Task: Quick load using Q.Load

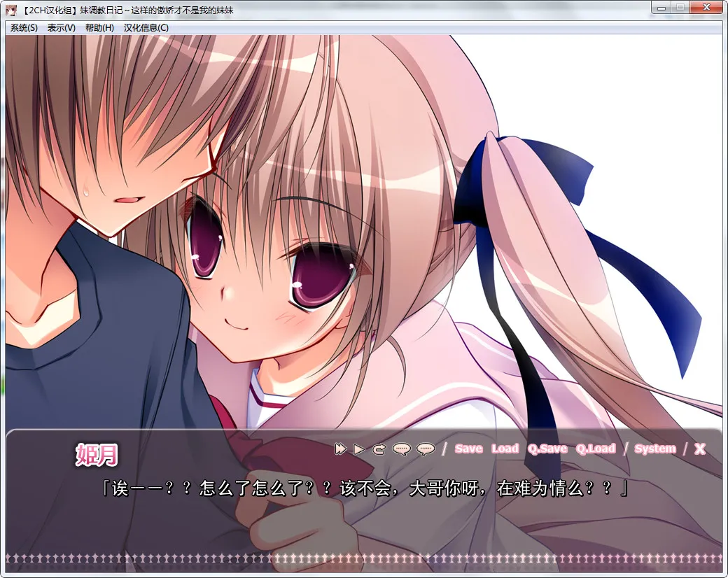Action: pos(596,449)
